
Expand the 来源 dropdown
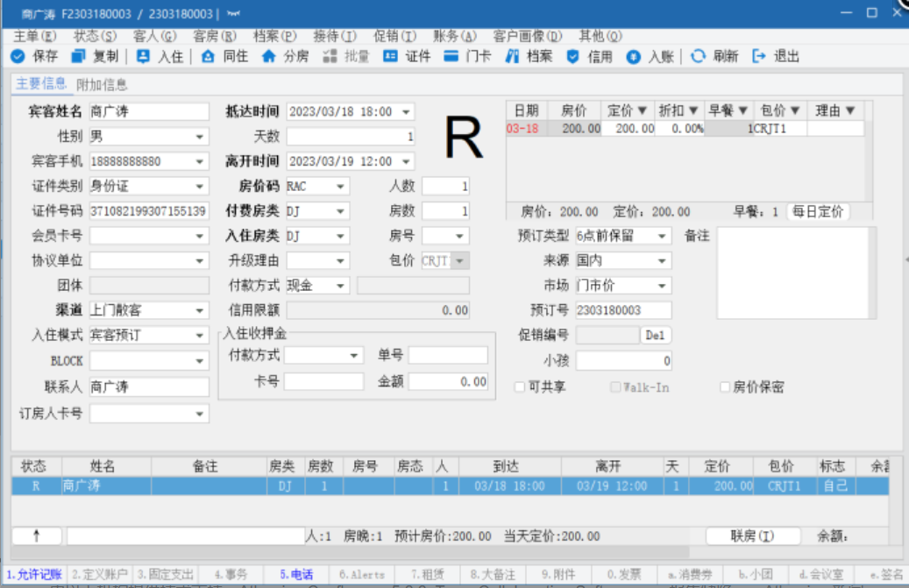point(662,261)
